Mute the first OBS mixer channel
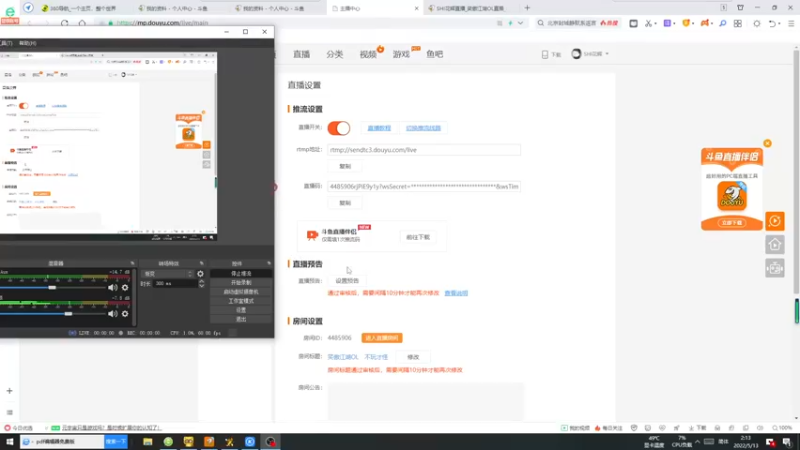Viewport: 800px width, 450px height. coord(112,287)
